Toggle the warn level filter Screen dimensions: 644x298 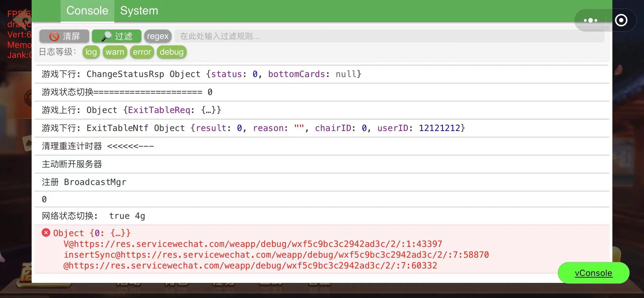pos(115,52)
